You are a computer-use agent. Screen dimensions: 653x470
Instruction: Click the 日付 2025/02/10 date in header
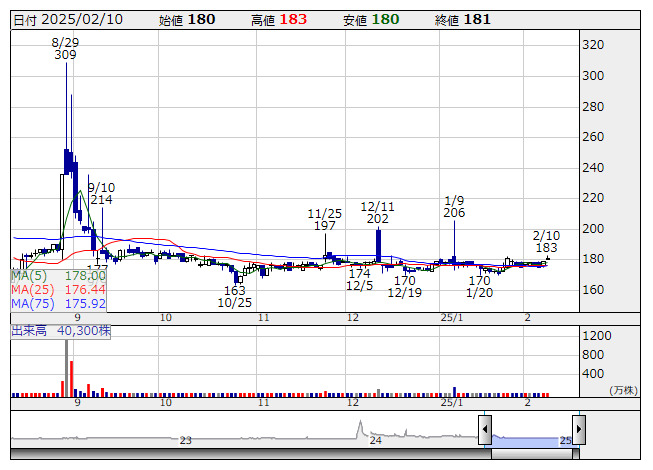tap(70, 19)
